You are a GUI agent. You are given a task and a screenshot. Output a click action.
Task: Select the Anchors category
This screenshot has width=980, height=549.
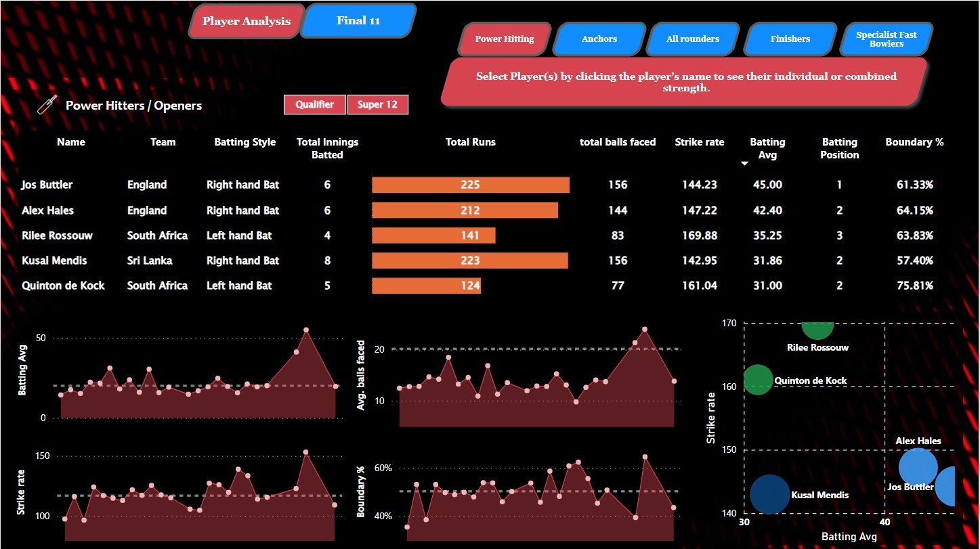[599, 39]
